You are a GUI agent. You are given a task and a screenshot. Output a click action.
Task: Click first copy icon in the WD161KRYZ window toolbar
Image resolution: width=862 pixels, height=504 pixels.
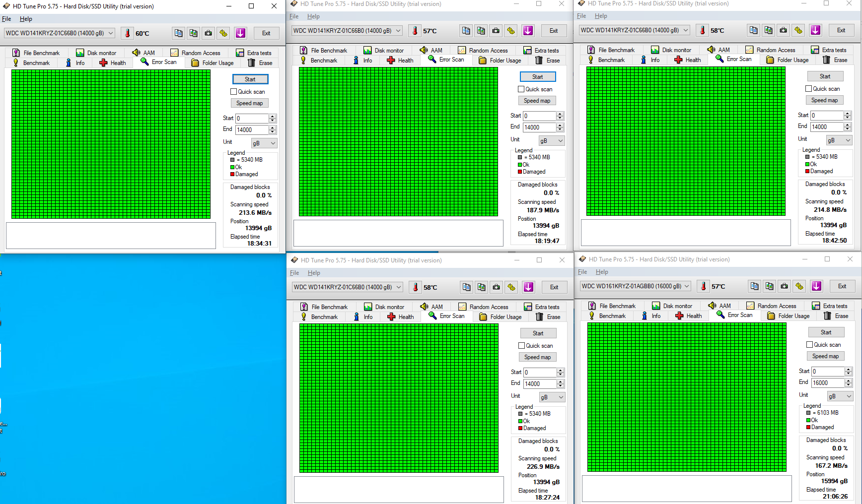pos(755,286)
